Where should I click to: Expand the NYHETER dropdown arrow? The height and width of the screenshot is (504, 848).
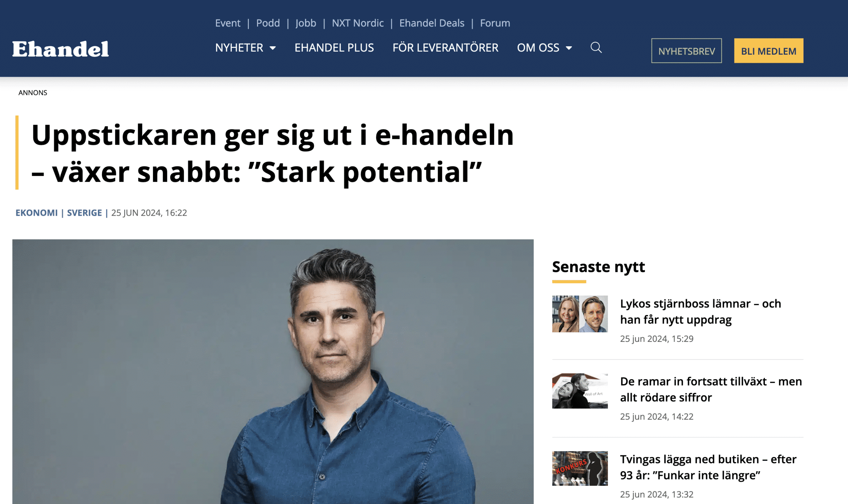tap(273, 48)
